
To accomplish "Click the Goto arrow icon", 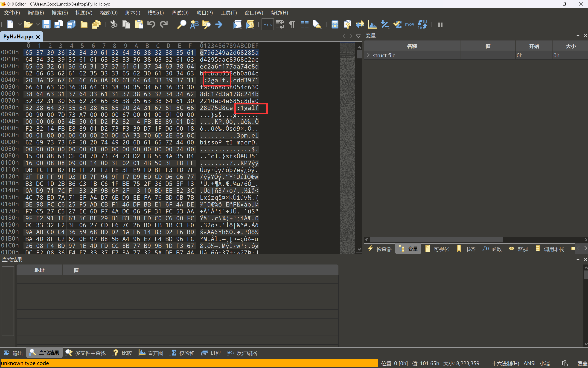I will (x=219, y=24).
